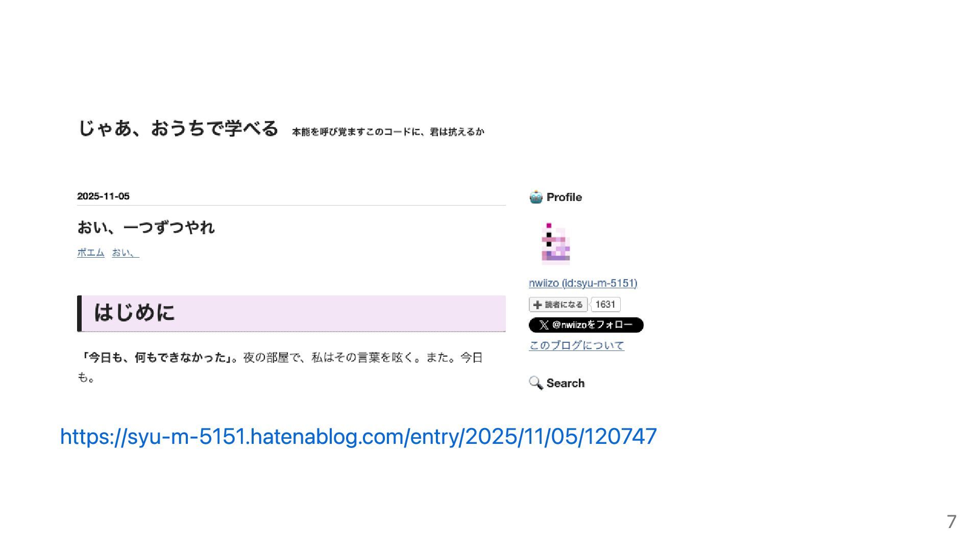Open the article title おい、一つずつやれ
Image resolution: width=980 pixels, height=551 pixels.
tap(146, 227)
